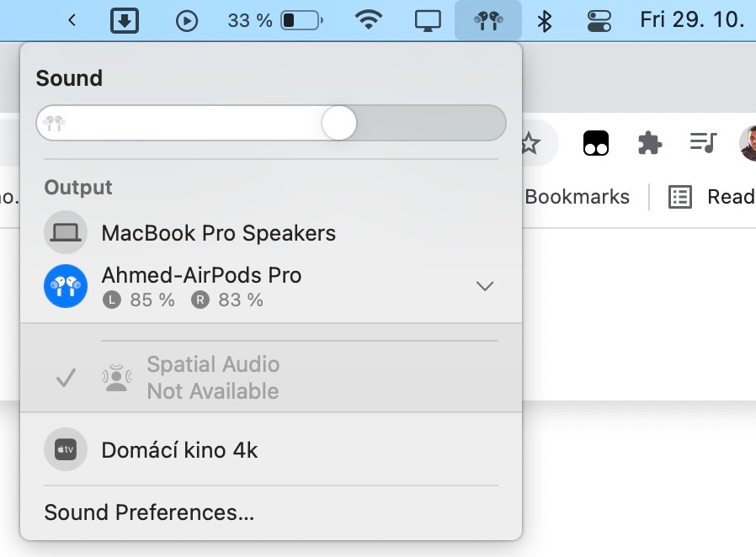Open the Bluetooth menu
Screen dimensions: 756x557
coord(545,21)
